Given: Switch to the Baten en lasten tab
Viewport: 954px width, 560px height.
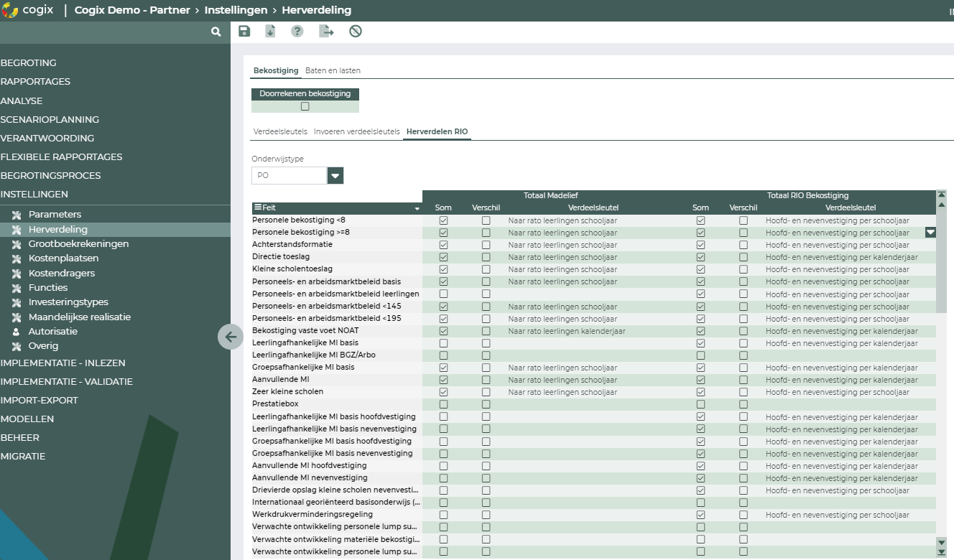Looking at the screenshot, I should 333,70.
